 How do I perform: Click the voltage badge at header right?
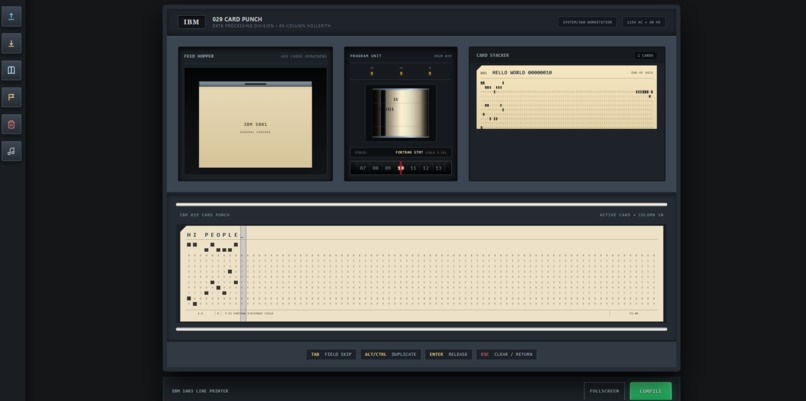(x=644, y=22)
